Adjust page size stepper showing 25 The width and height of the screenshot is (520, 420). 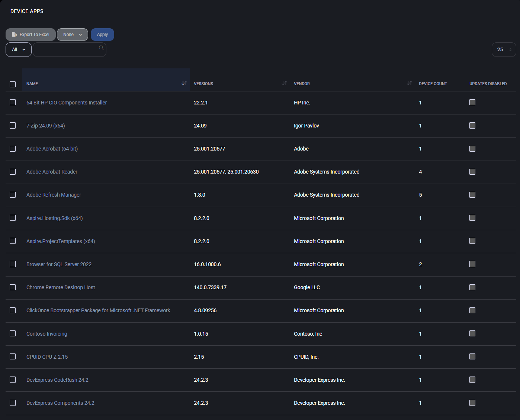point(504,49)
